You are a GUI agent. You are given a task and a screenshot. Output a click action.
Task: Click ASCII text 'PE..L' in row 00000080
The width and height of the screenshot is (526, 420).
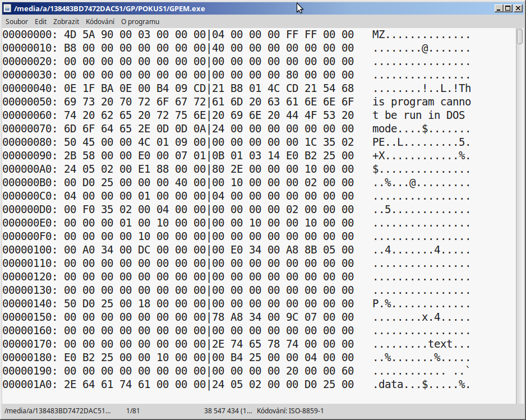tap(388, 142)
